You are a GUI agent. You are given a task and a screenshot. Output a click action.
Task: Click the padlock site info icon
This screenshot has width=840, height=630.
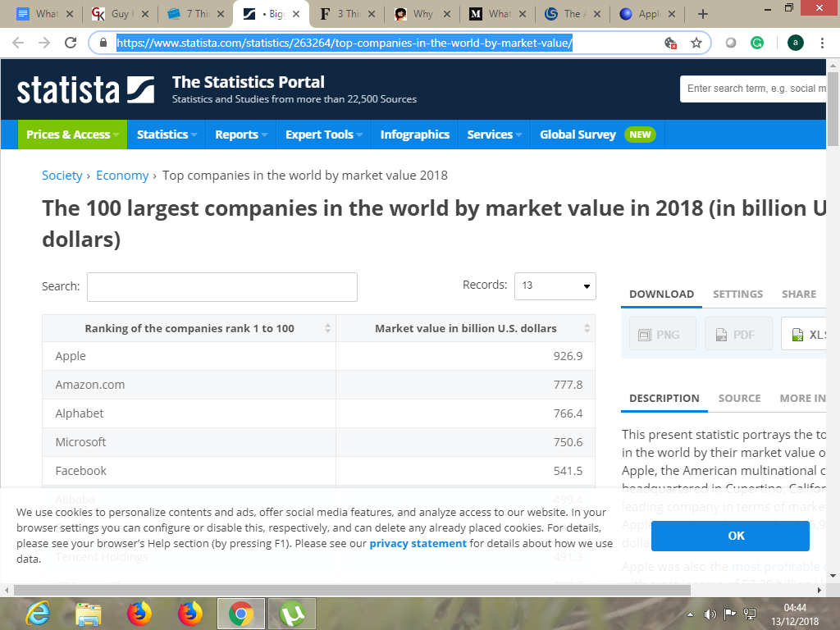click(x=103, y=43)
